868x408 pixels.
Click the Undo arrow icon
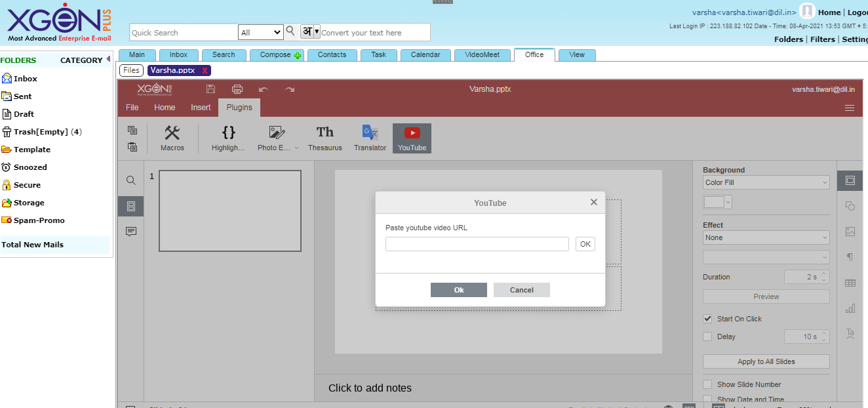(x=264, y=89)
